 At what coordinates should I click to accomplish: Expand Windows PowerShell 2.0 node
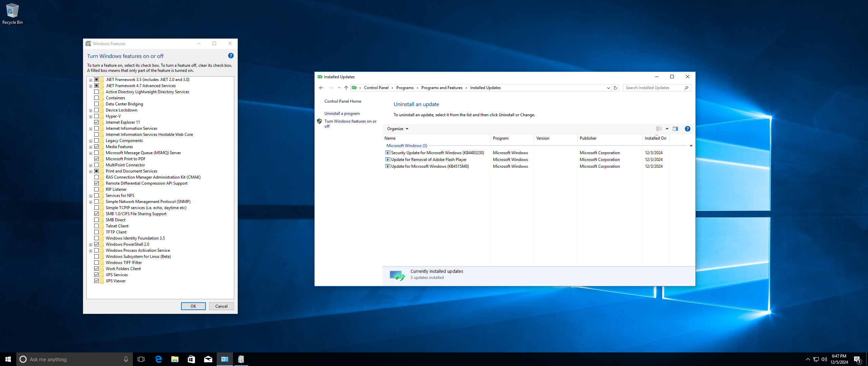point(91,245)
